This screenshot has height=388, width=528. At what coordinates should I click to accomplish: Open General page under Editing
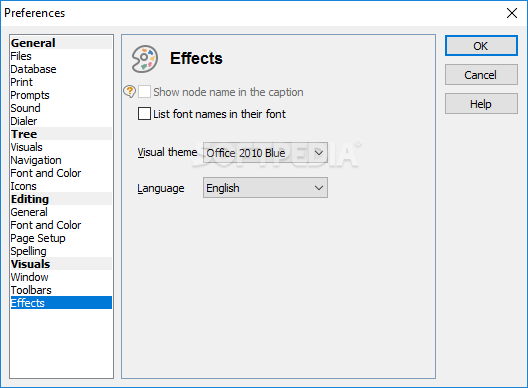pyautogui.click(x=61, y=212)
